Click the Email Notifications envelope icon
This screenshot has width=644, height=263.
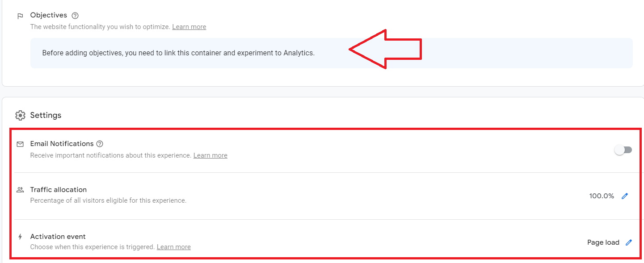[20, 144]
